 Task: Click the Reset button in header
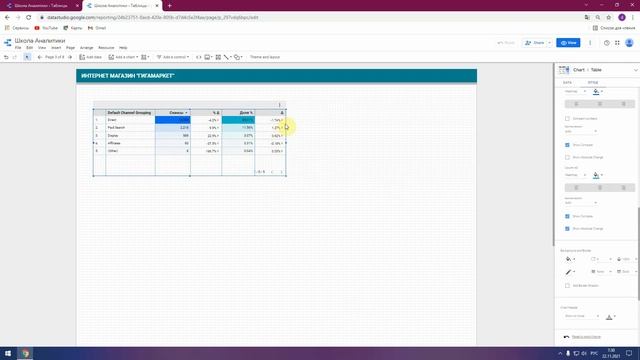506,43
